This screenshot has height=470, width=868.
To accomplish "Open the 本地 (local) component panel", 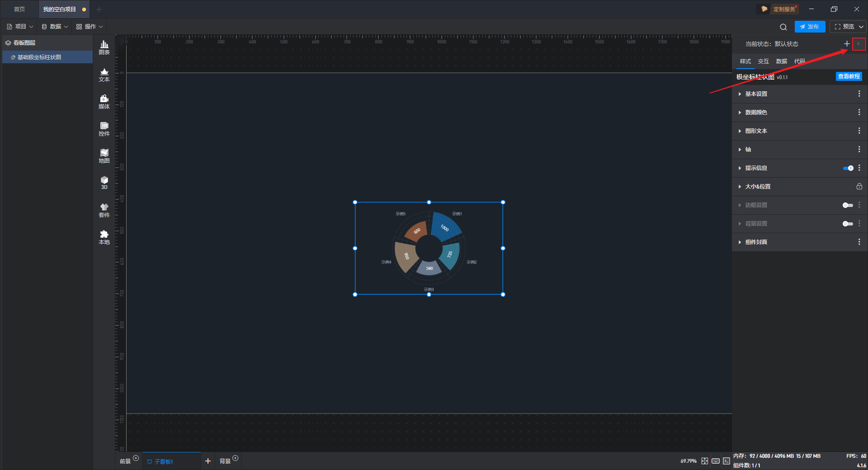I will pos(104,237).
